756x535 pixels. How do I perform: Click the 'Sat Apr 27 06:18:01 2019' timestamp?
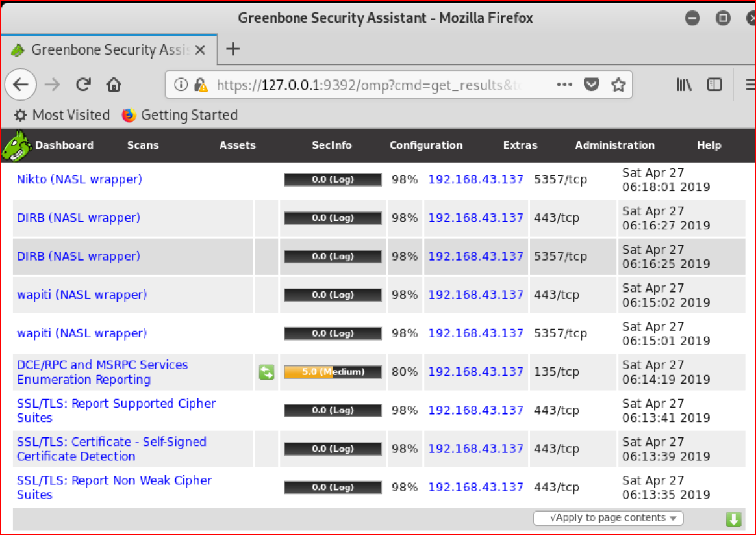click(x=666, y=179)
